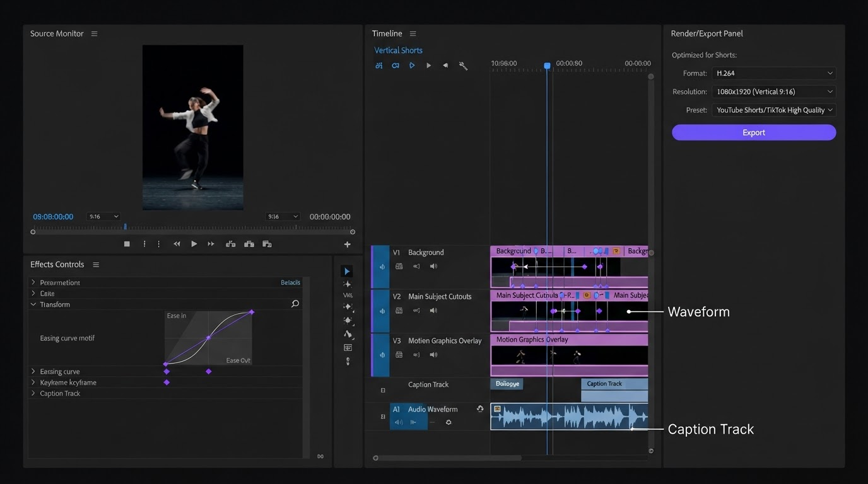This screenshot has width=868, height=484.
Task: Open the Resolution dropdown 1080x1920
Action: [774, 91]
